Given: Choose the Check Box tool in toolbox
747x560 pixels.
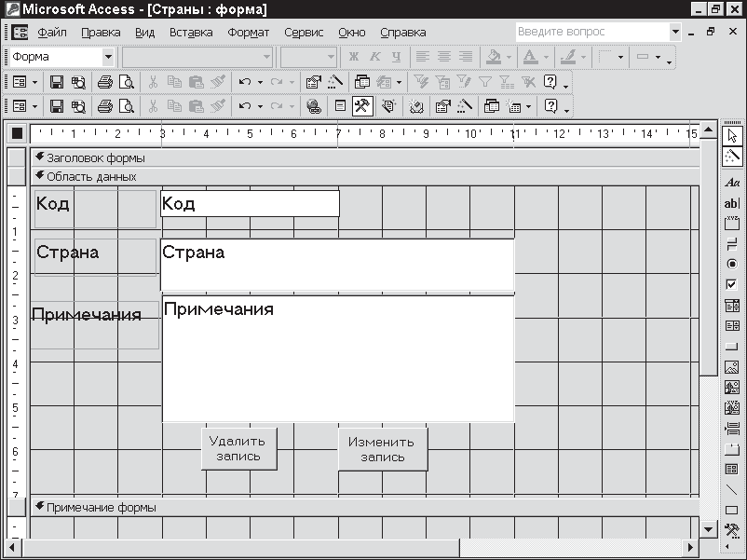Looking at the screenshot, I should coord(732,285).
